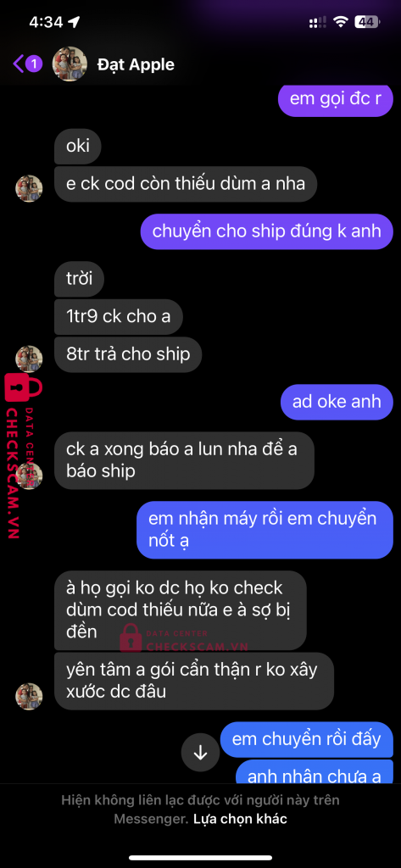Tap the Đạt Apple contact name
Image resolution: width=401 pixels, height=868 pixels.
pyautogui.click(x=136, y=64)
